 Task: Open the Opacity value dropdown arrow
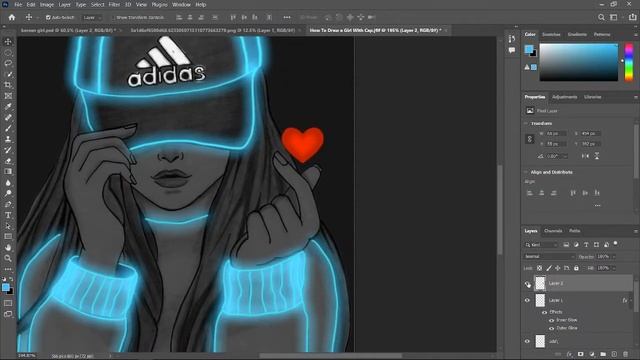pyautogui.click(x=613, y=257)
